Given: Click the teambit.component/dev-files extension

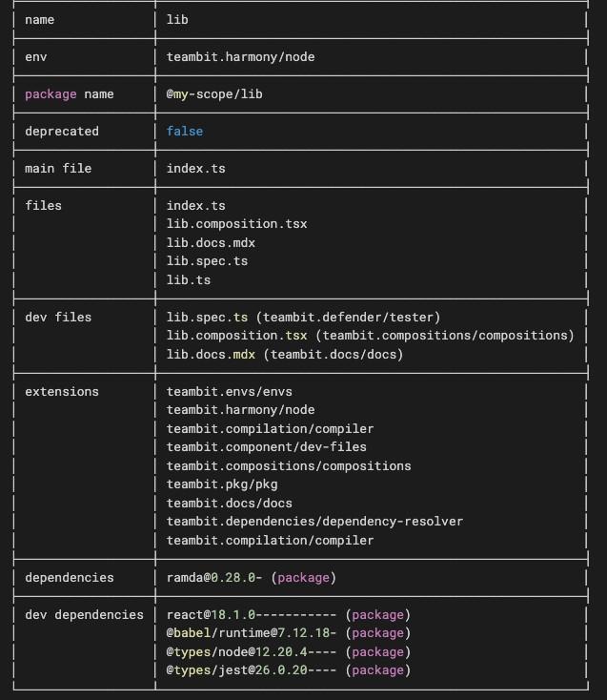Looking at the screenshot, I should click(x=266, y=447).
